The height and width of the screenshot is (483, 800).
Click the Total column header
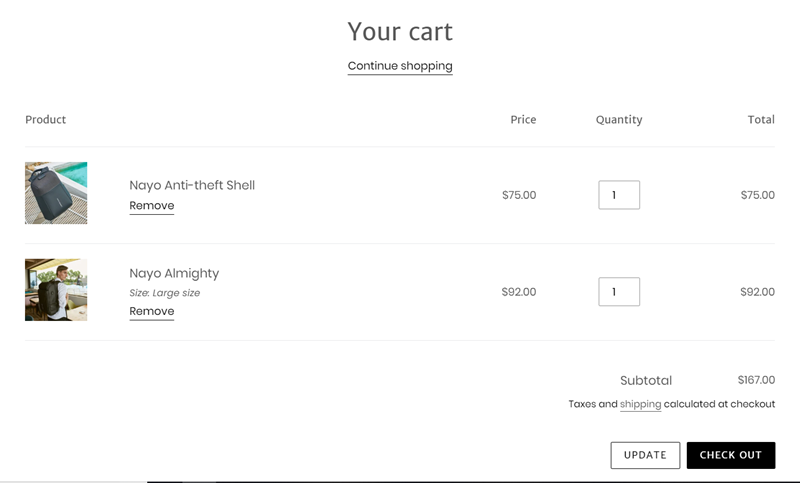tap(761, 119)
